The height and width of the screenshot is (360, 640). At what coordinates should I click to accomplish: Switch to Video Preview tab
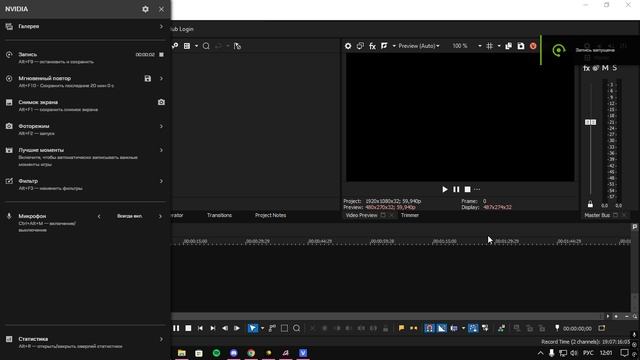tap(361, 216)
